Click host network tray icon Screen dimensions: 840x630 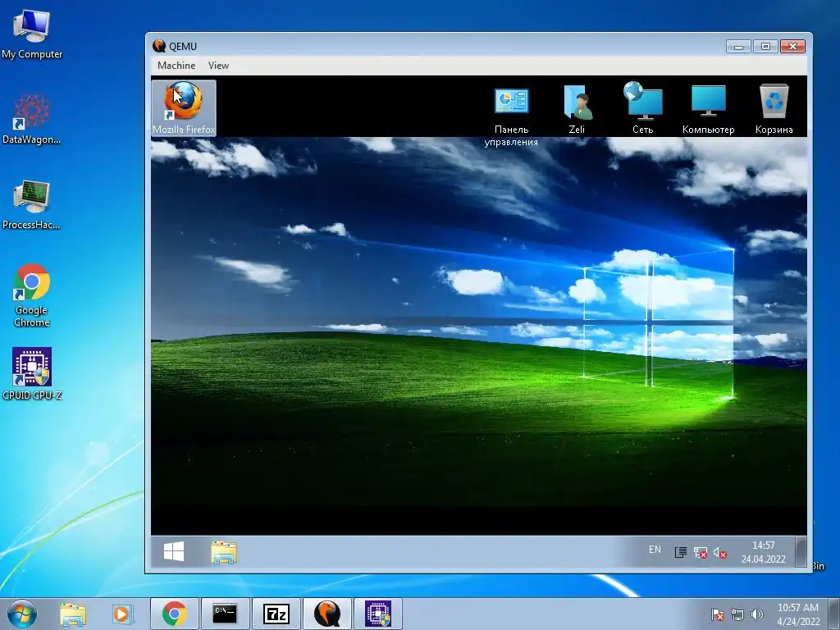pos(737,614)
